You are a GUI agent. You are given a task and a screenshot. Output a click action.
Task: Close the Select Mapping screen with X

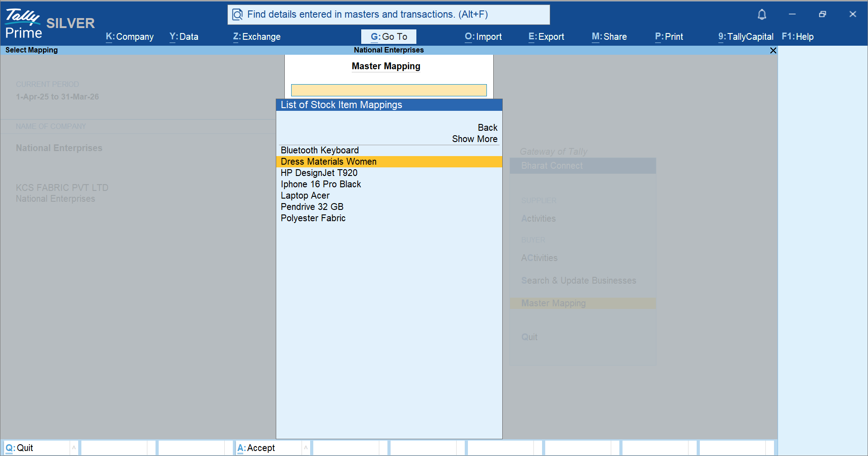tap(773, 50)
